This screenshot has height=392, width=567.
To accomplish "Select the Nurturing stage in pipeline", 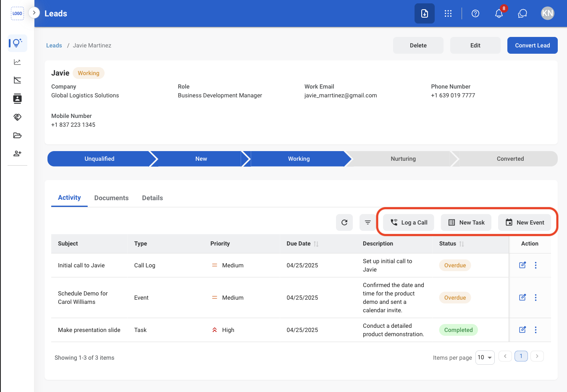I will tap(403, 159).
